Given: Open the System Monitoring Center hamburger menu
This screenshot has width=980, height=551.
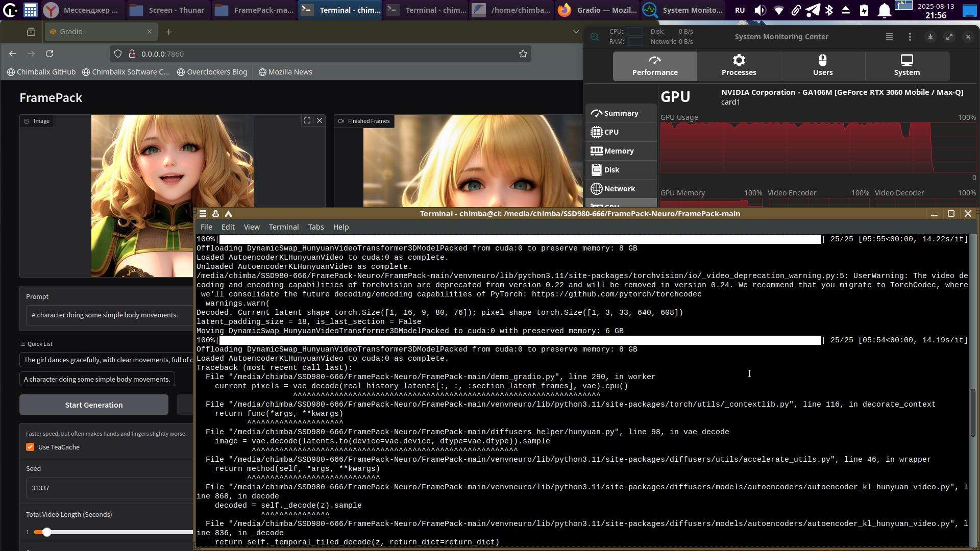Looking at the screenshot, I should tap(889, 37).
